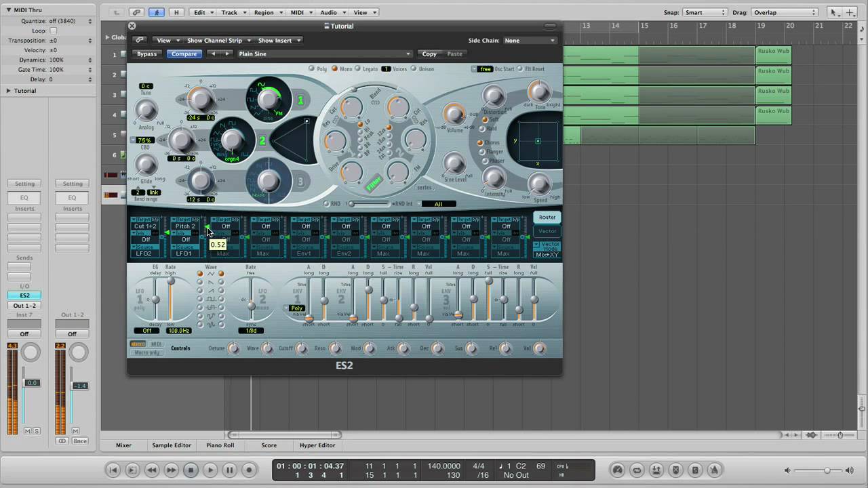868x488 pixels.
Task: Click the Rewind transport button
Action: [x=152, y=470]
